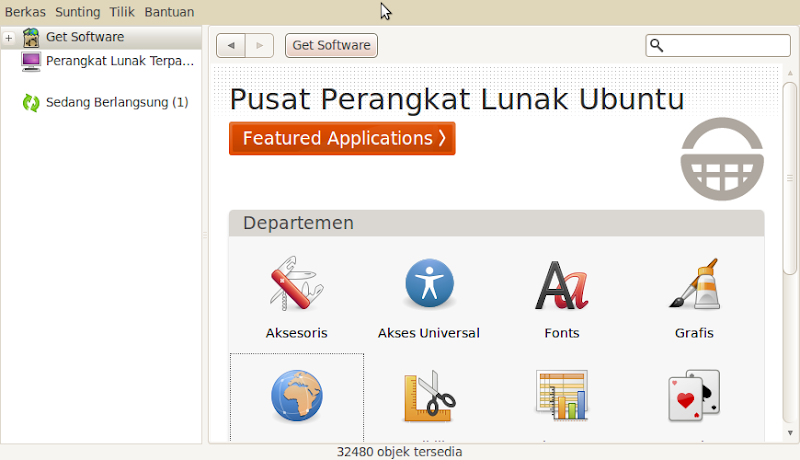Open the Akses Universal department icon

(429, 284)
